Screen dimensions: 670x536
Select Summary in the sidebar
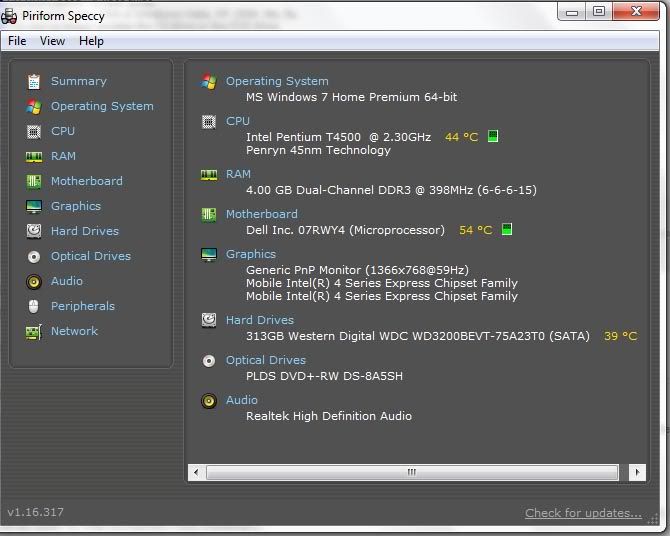pos(79,81)
